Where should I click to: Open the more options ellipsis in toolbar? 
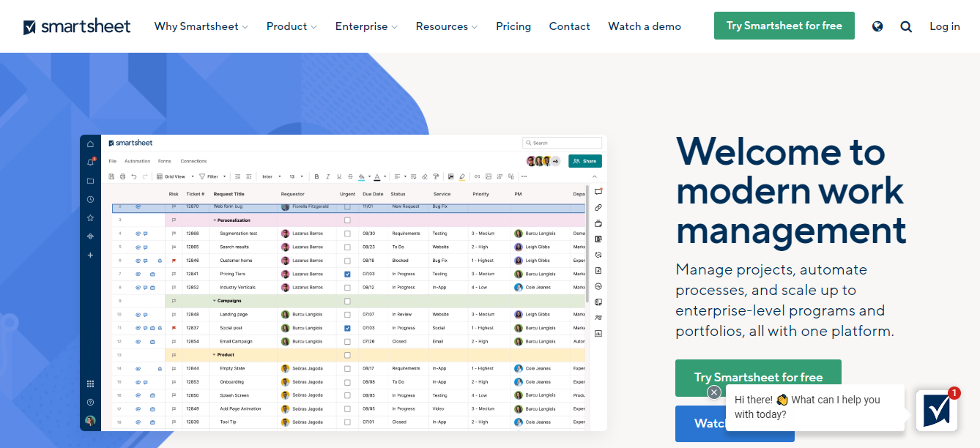click(524, 176)
